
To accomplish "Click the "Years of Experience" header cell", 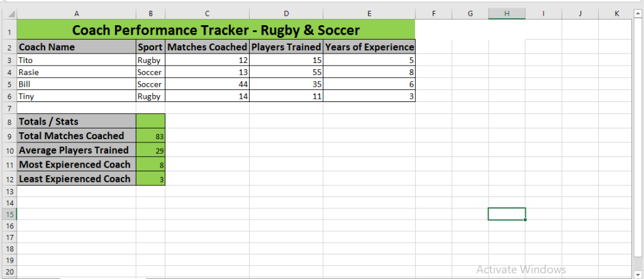I will click(x=369, y=47).
